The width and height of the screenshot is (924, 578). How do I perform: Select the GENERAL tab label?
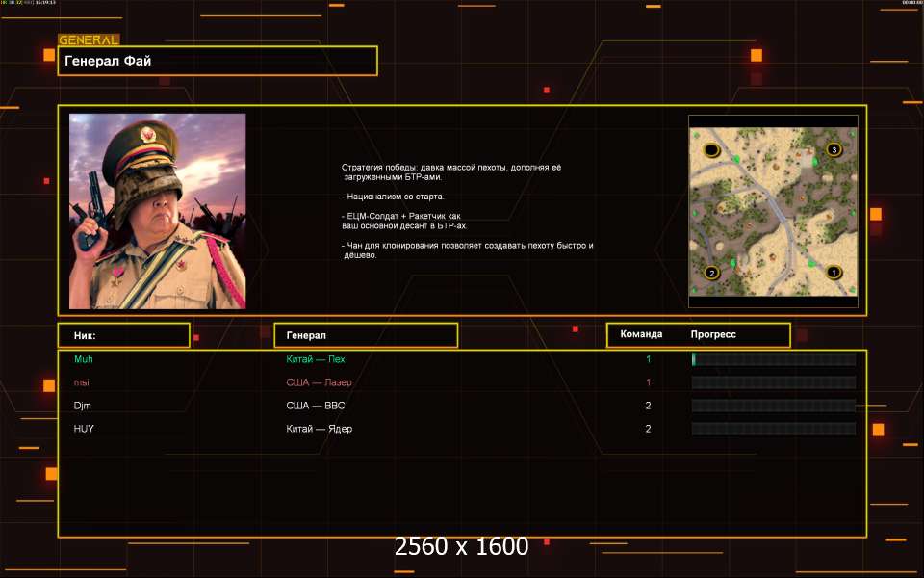[89, 40]
